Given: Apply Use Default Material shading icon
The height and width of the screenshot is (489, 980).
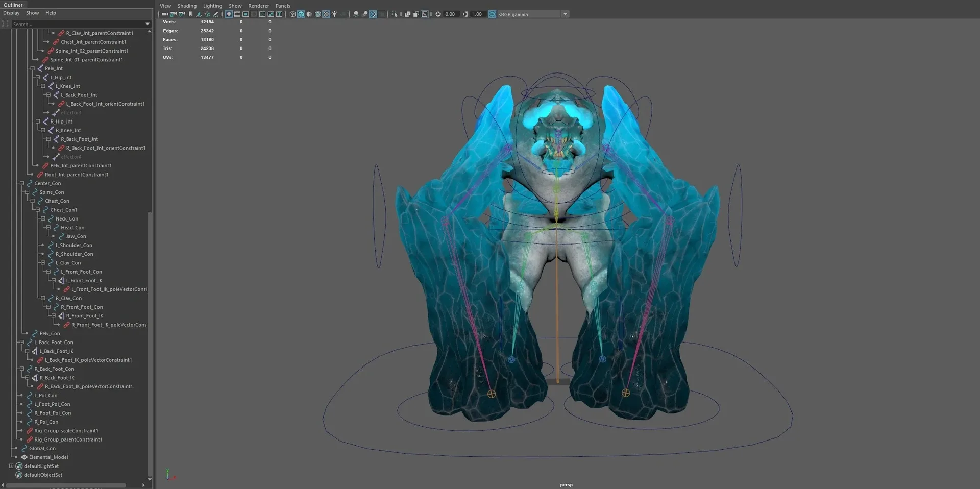Looking at the screenshot, I should pyautogui.click(x=310, y=14).
